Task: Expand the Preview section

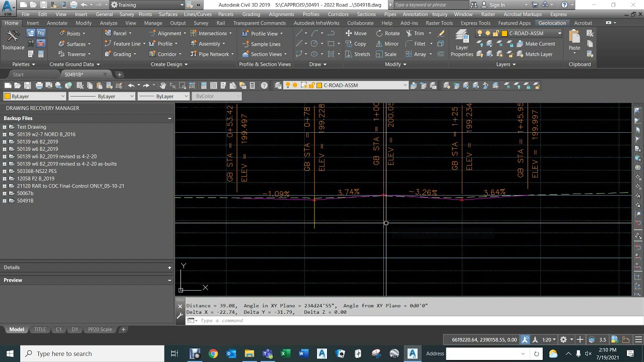Action: point(170,280)
